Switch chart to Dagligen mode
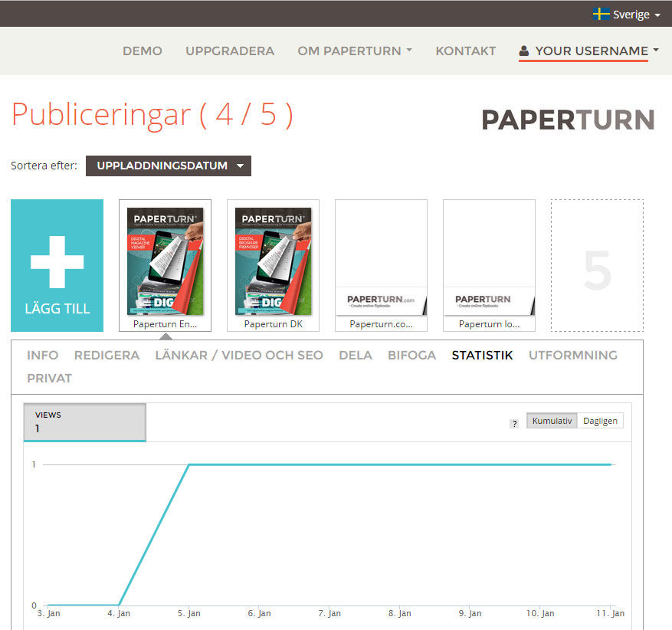This screenshot has height=630, width=672. [x=600, y=421]
